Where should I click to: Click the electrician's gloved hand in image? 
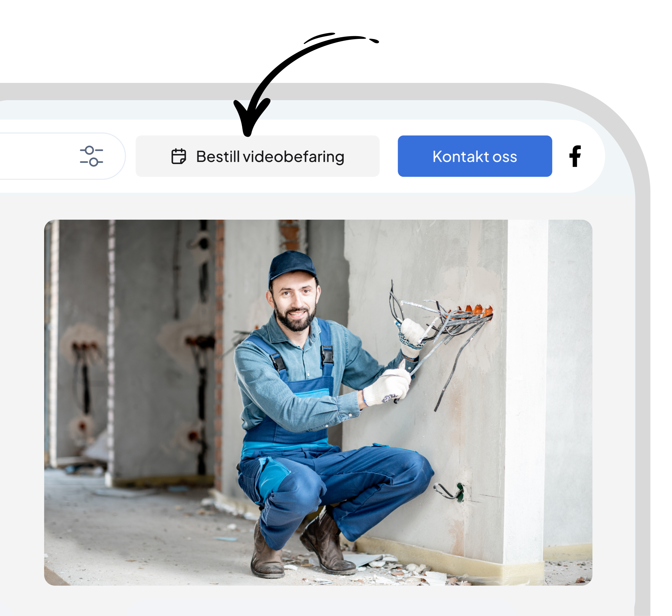[x=387, y=387]
